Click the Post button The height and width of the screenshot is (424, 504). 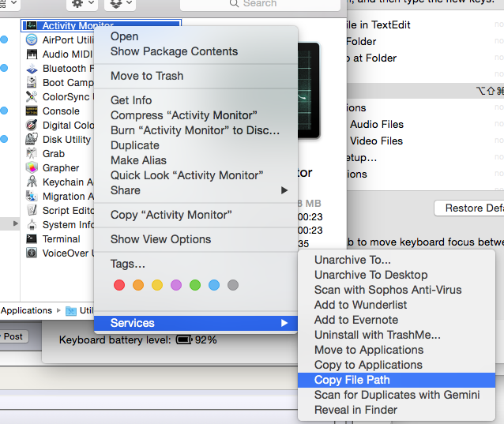tap(13, 336)
